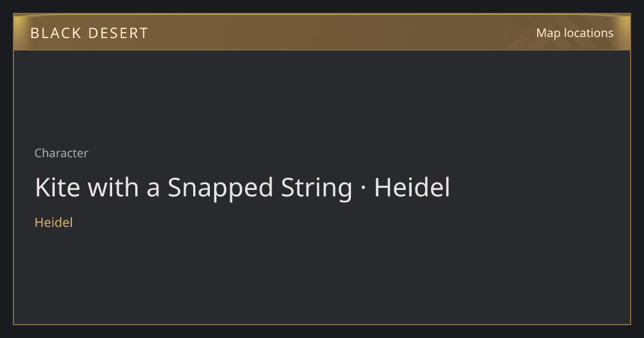Image resolution: width=644 pixels, height=338 pixels.
Task: Click the empty dark card area below Heidel
Action: pyautogui.click(x=322, y=276)
